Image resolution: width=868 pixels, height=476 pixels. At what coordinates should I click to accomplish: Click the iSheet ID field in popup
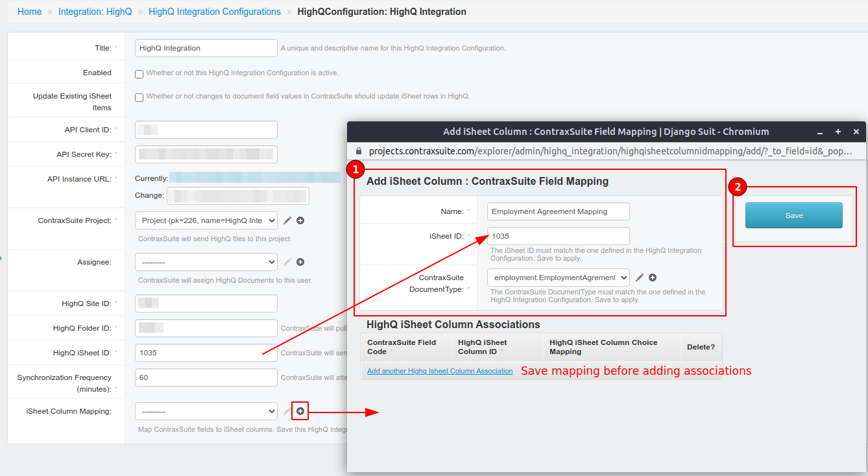559,236
